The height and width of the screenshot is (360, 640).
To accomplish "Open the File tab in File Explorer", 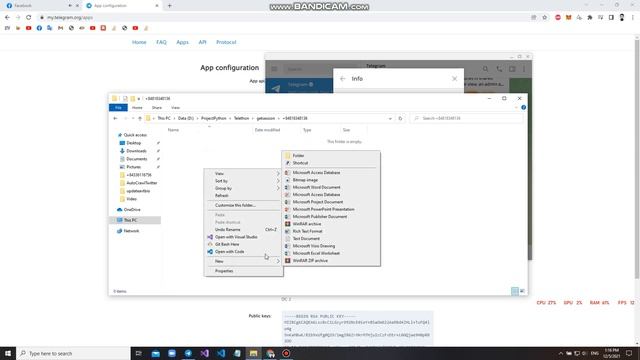I will point(118,108).
